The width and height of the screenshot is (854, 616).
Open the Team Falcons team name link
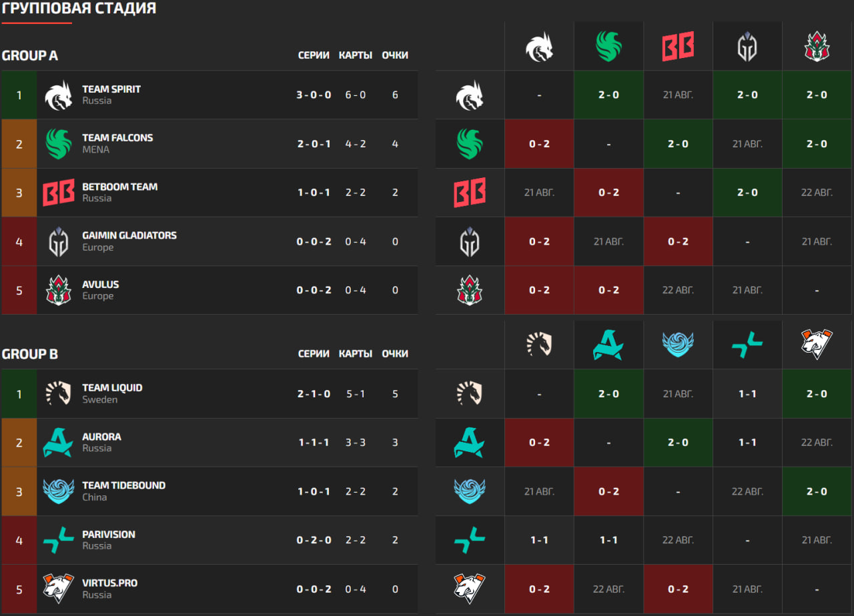coord(117,137)
